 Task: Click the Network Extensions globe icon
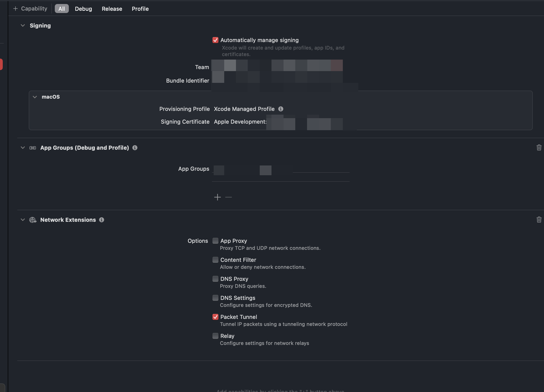[x=33, y=220]
